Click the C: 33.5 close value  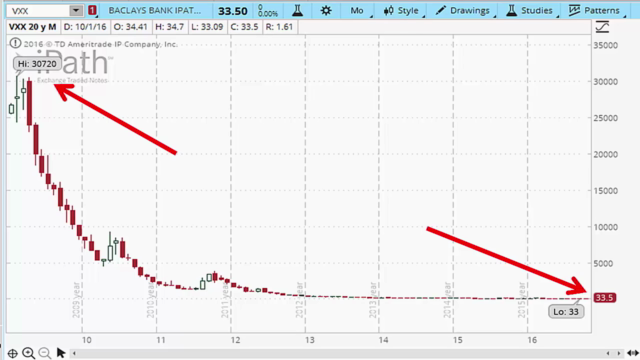[x=244, y=27]
